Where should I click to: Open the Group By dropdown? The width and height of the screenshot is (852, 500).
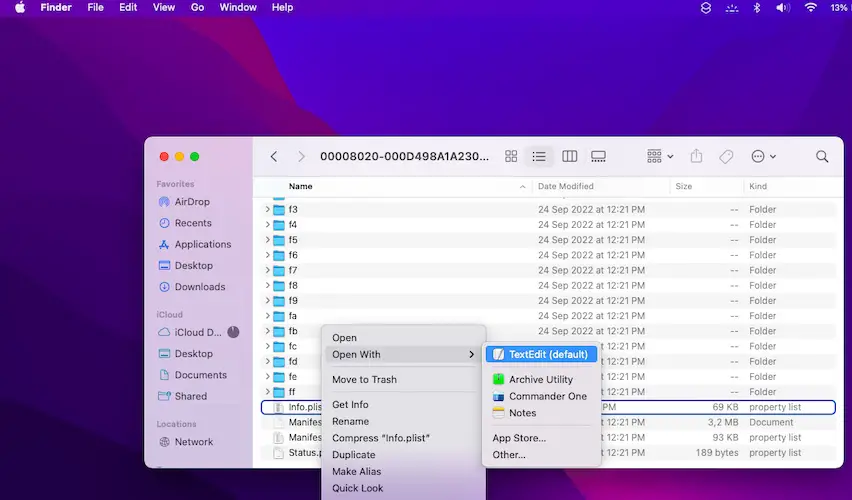pos(660,157)
